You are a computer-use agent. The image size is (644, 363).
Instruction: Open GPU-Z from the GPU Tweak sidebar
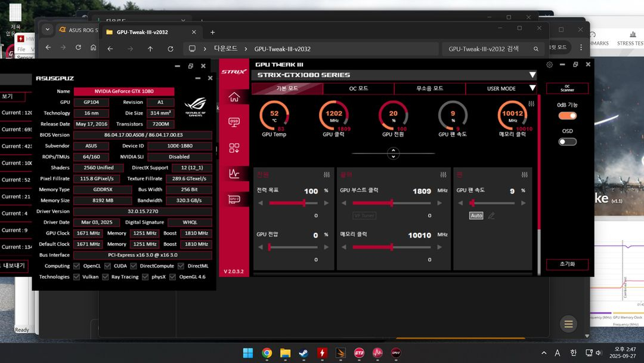(x=234, y=198)
